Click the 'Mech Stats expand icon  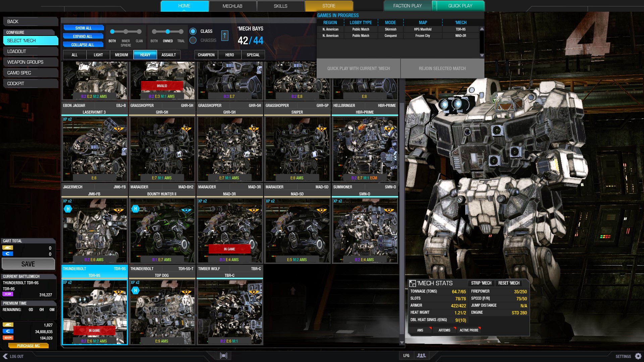pos(413,284)
